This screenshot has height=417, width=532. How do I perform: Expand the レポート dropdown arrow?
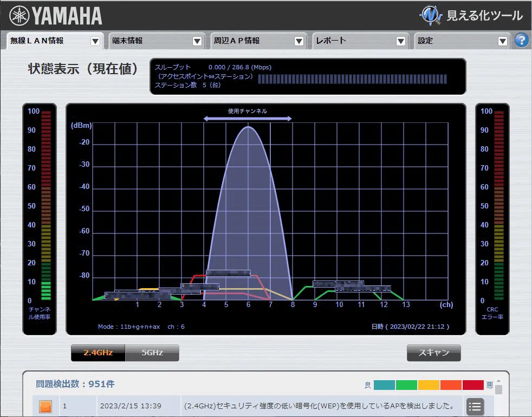[x=401, y=41]
